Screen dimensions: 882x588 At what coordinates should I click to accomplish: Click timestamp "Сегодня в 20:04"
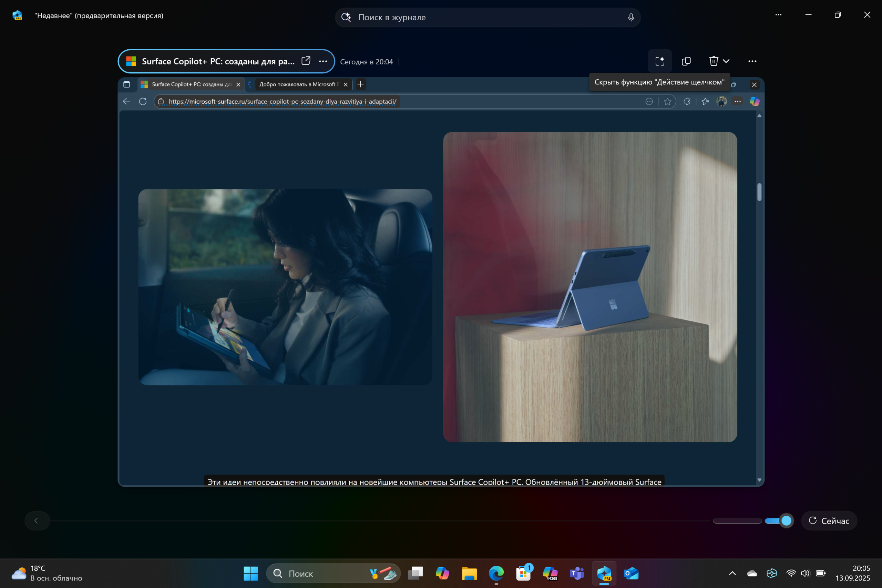(366, 62)
